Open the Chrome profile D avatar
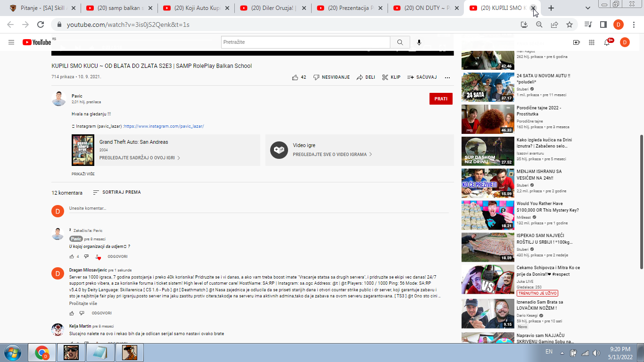 (619, 25)
